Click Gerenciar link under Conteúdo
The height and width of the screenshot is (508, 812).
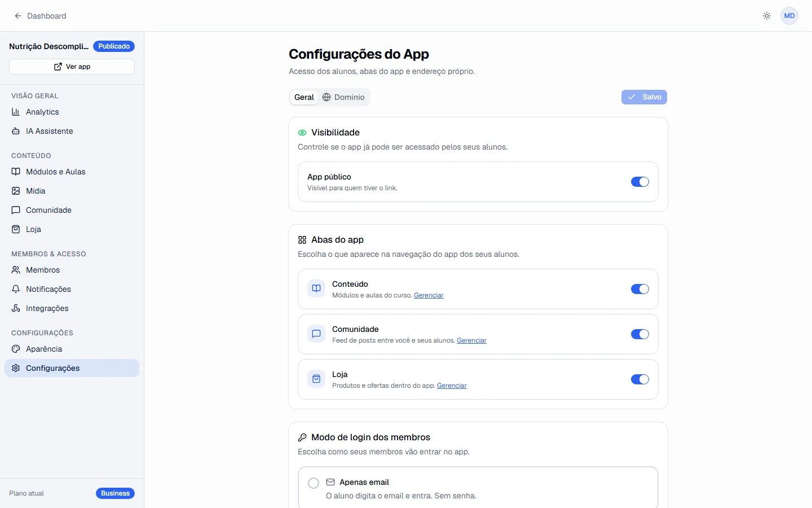(429, 295)
